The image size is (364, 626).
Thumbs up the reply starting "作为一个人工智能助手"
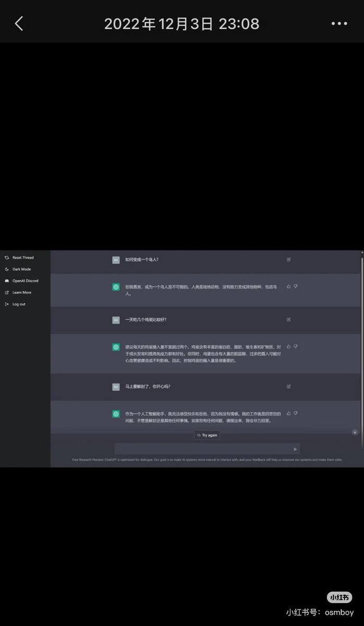click(289, 413)
